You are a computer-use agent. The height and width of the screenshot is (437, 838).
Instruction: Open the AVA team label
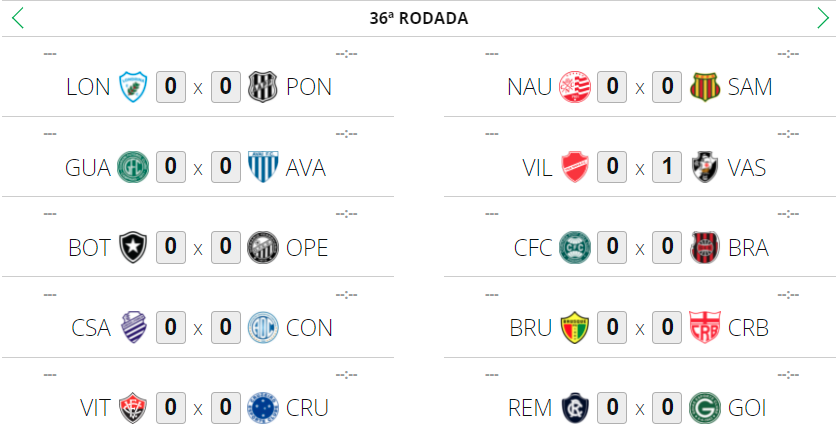click(x=306, y=168)
